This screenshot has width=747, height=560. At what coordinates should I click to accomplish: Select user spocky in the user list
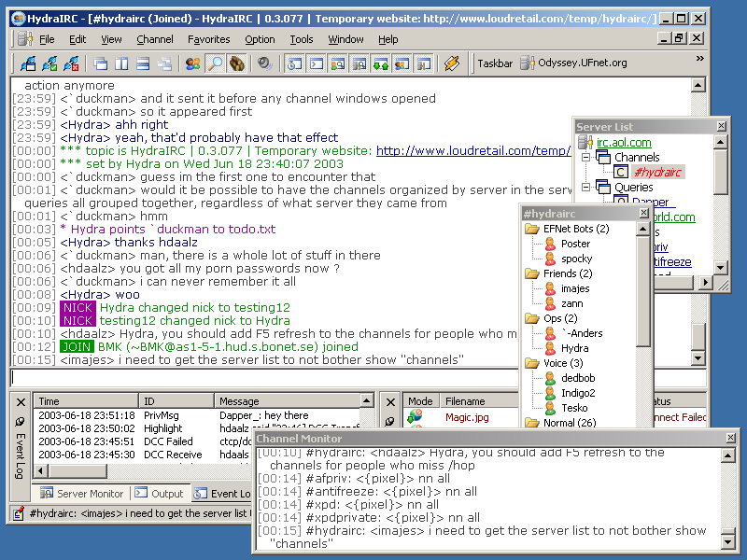point(576,259)
